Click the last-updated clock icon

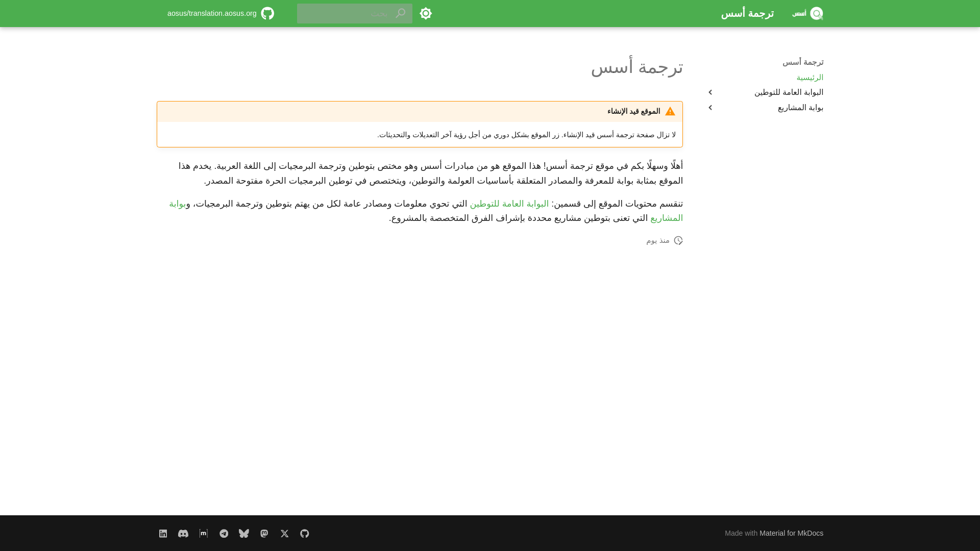[678, 240]
